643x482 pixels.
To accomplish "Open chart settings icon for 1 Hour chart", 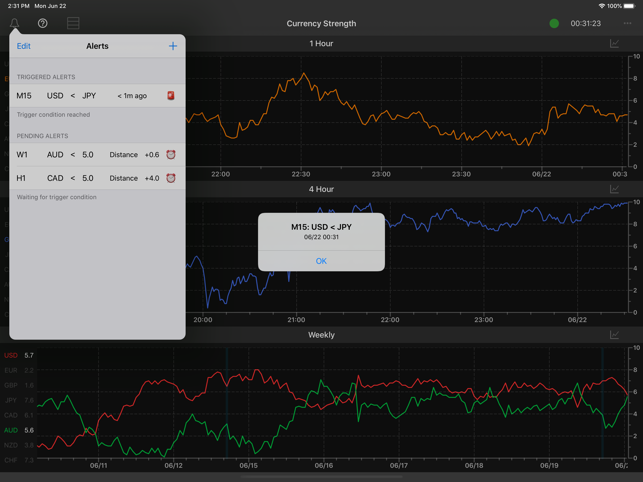I will (615, 44).
